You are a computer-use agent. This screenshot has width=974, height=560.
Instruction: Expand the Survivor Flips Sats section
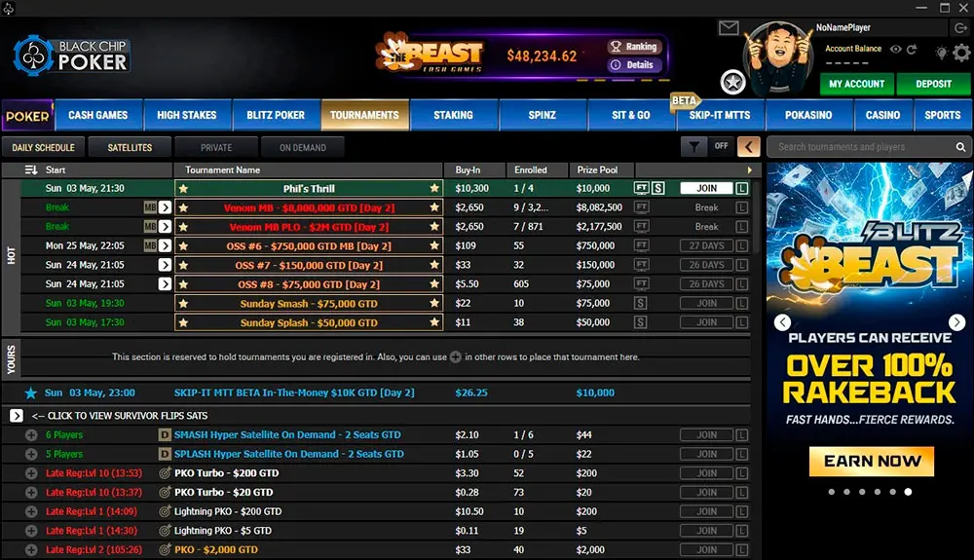tap(17, 416)
